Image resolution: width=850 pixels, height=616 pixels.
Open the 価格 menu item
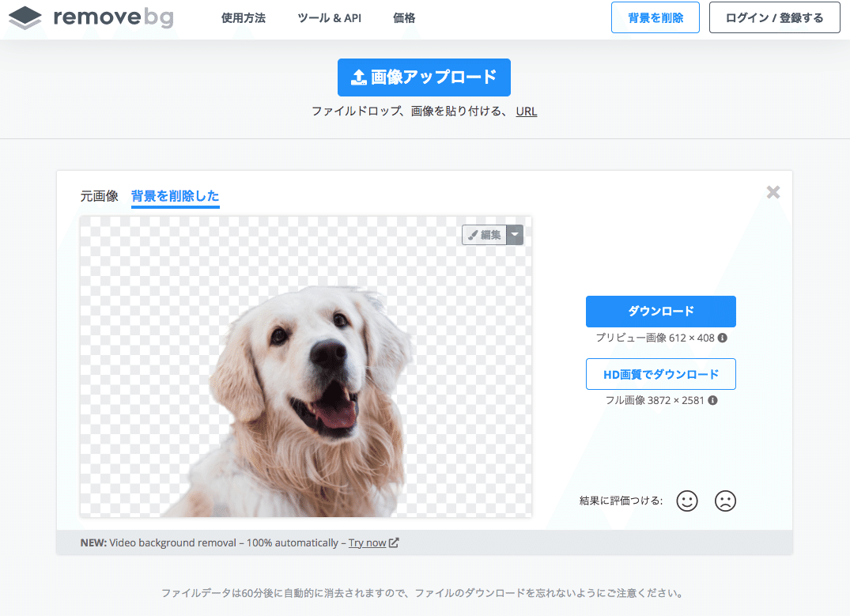403,17
